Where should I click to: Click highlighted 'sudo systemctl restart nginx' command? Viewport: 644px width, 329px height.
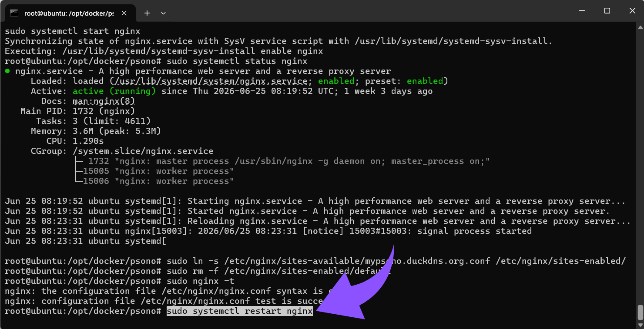240,311
